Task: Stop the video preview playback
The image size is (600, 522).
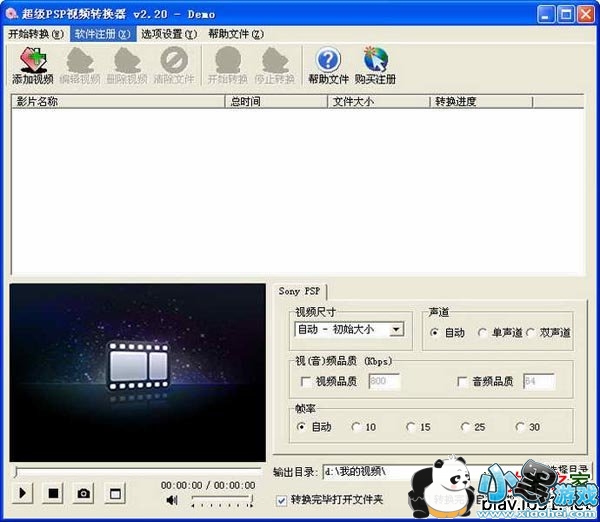Action: tap(53, 493)
